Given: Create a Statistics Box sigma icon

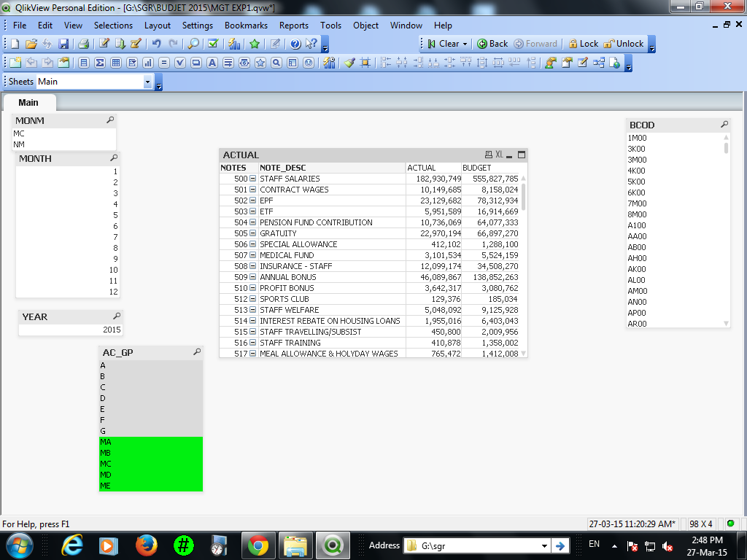Looking at the screenshot, I should pyautogui.click(x=99, y=63).
